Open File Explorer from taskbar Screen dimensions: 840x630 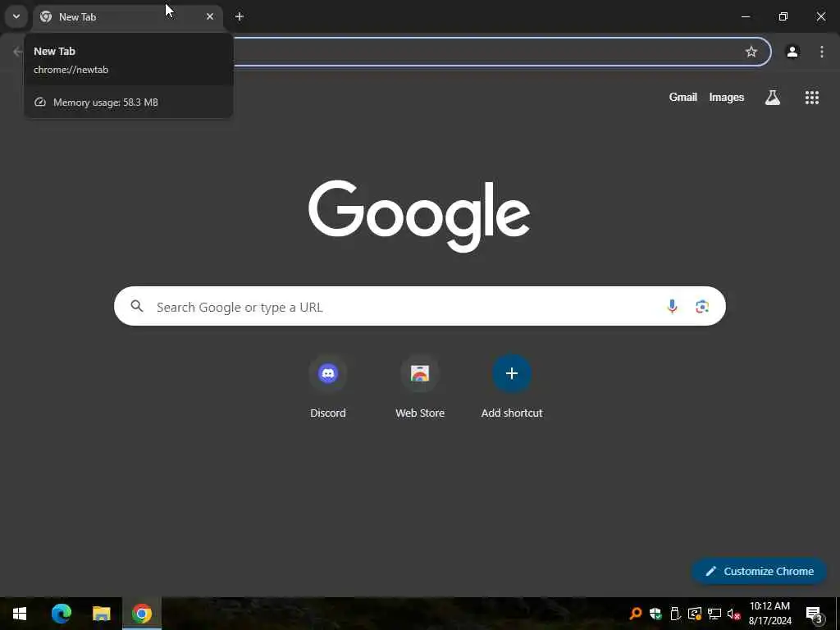pyautogui.click(x=101, y=614)
